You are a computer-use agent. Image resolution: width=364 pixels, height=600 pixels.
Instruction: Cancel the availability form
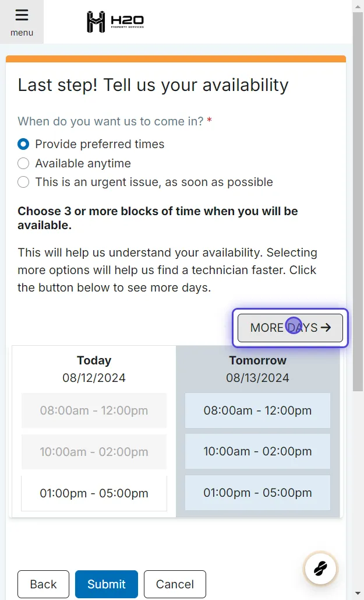tap(175, 584)
